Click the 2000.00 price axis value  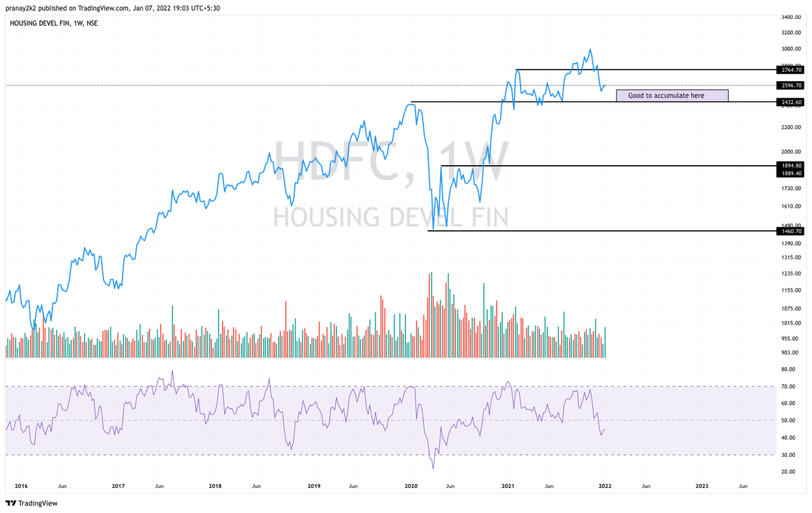pos(790,152)
